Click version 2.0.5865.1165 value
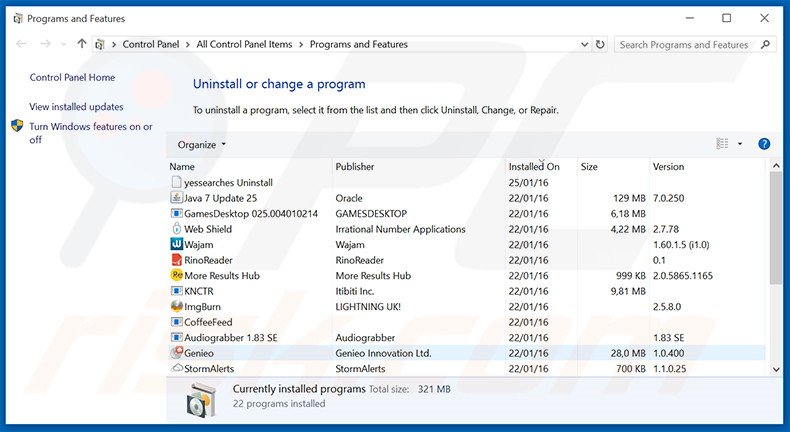The image size is (790, 432). point(683,275)
